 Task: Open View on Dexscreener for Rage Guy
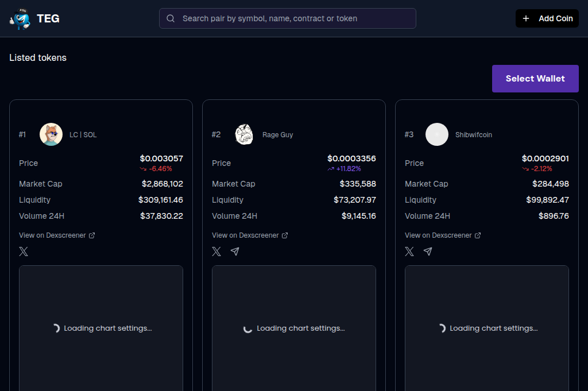[x=245, y=235]
